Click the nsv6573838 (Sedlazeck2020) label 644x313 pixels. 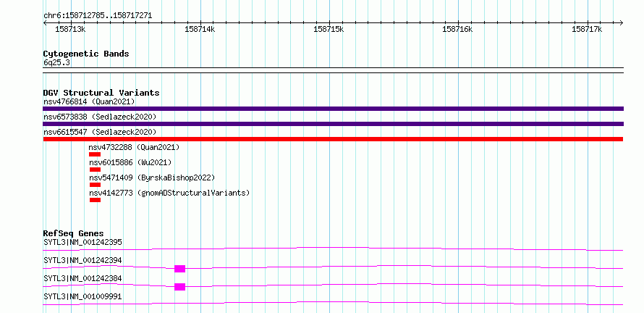tap(100, 117)
